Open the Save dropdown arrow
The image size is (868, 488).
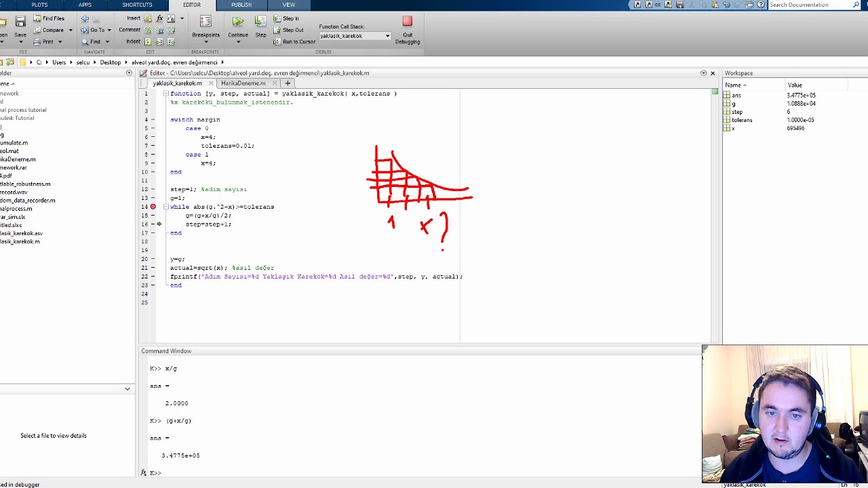point(20,42)
